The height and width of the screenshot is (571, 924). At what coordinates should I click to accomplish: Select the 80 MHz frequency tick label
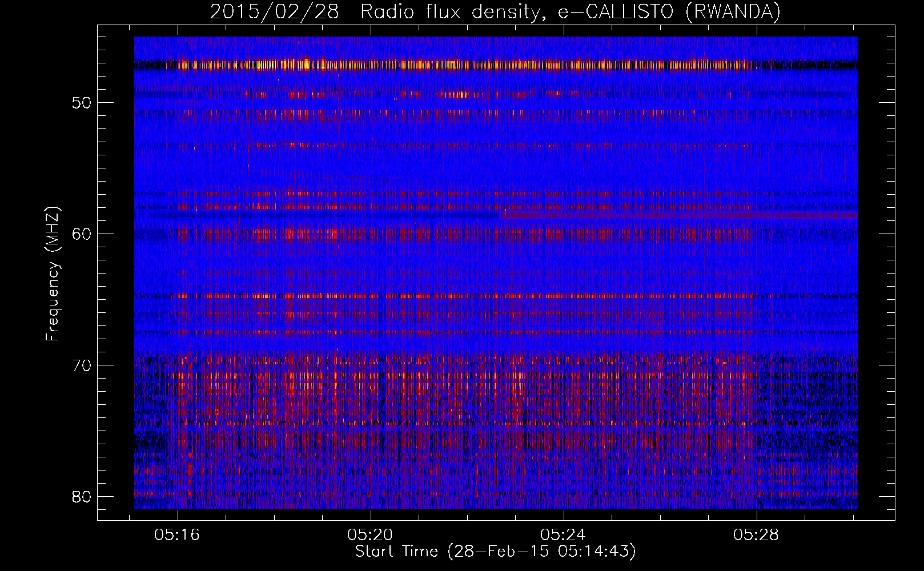click(x=82, y=497)
